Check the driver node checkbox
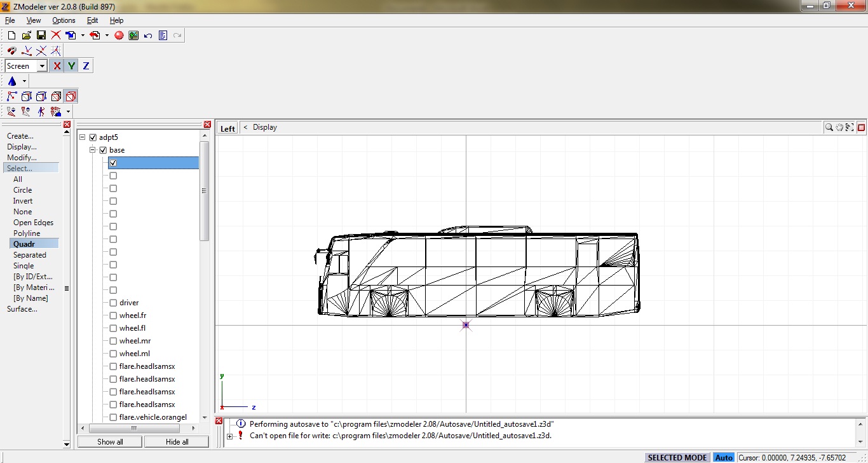The height and width of the screenshot is (463, 868). (112, 302)
